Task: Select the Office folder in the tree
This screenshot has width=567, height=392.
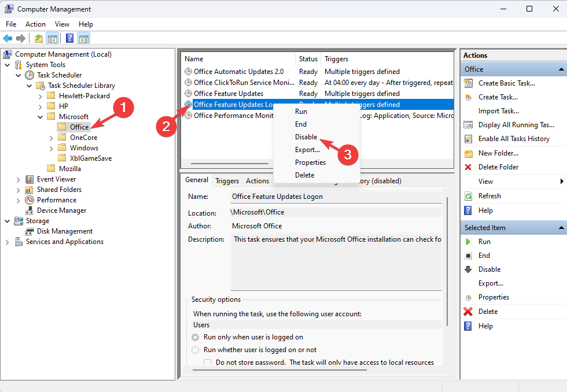Action: pos(79,127)
